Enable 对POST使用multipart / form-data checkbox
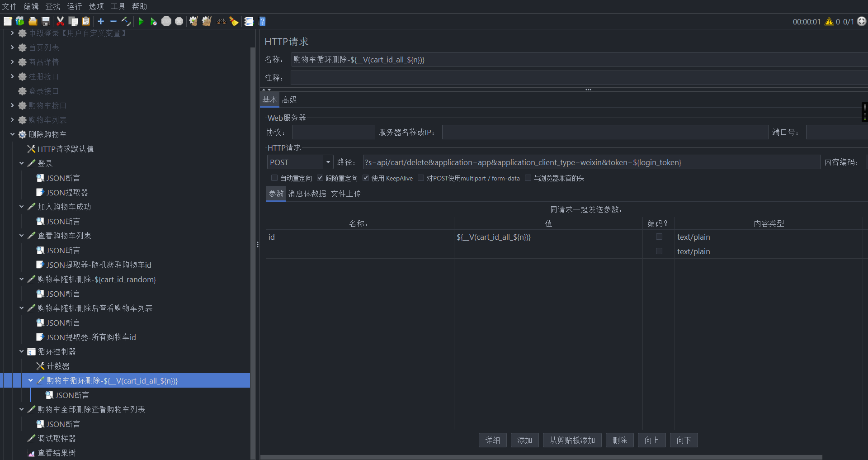This screenshot has height=460, width=868. click(421, 178)
